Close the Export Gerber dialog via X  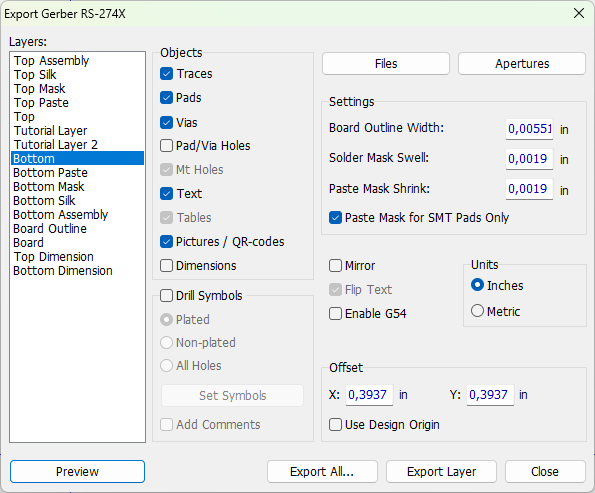(579, 13)
